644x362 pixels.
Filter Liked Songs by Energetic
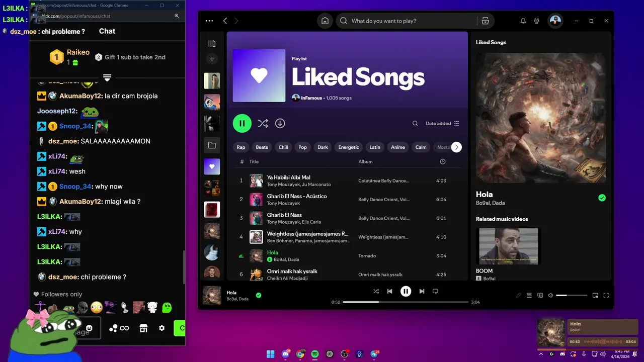349,147
